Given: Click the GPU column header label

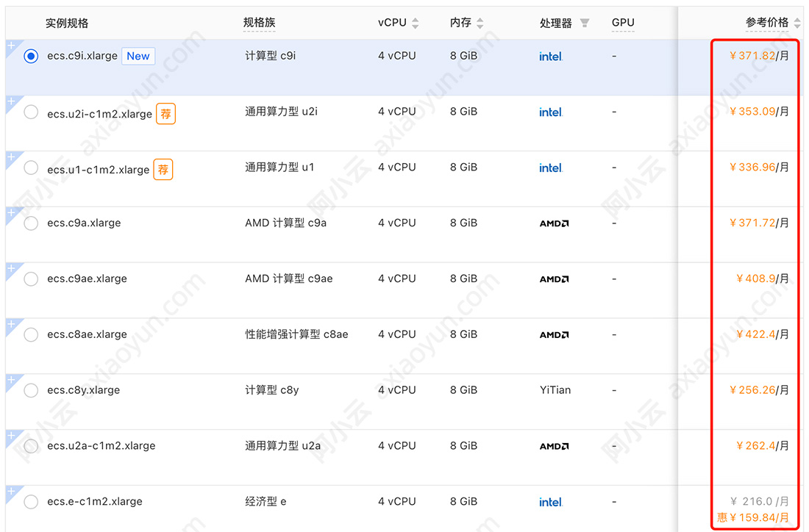Looking at the screenshot, I should pyautogui.click(x=623, y=23).
